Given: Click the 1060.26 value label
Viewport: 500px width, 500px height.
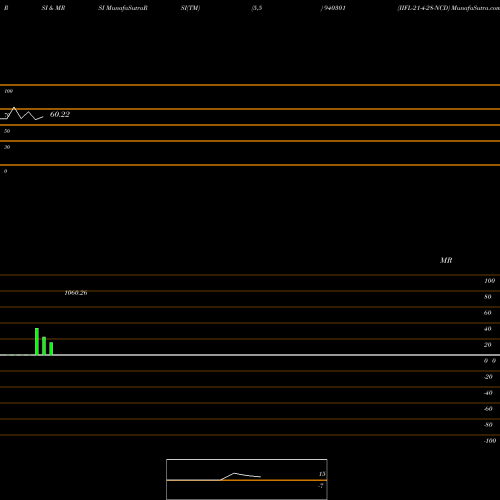Looking at the screenshot, I should click(x=76, y=293).
